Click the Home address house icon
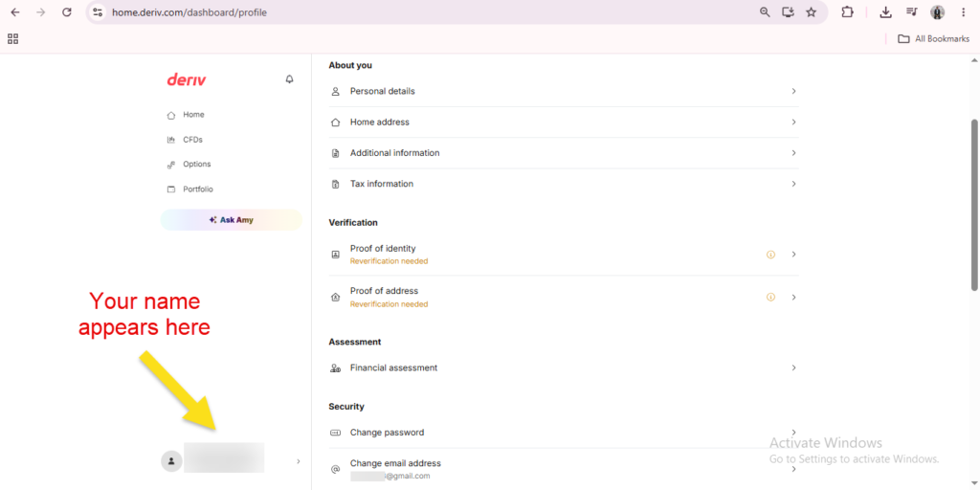Screen dimensions: 980x490 click(336, 122)
